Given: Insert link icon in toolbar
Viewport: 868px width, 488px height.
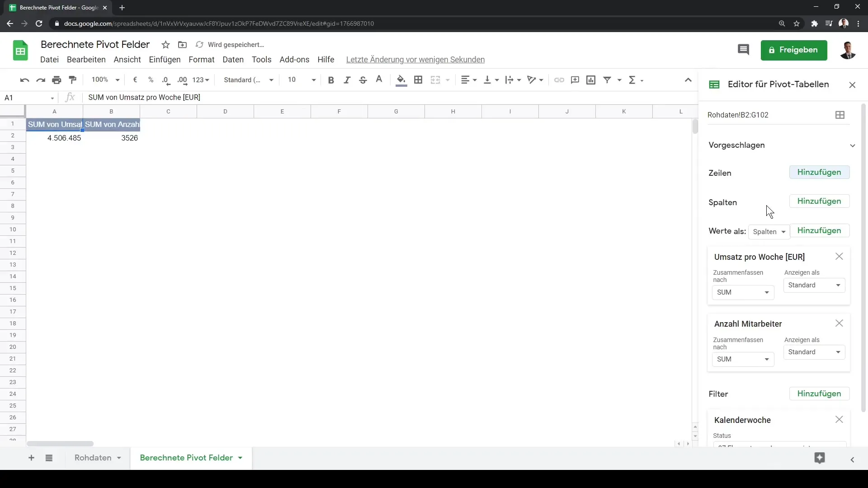Looking at the screenshot, I should click(559, 80).
